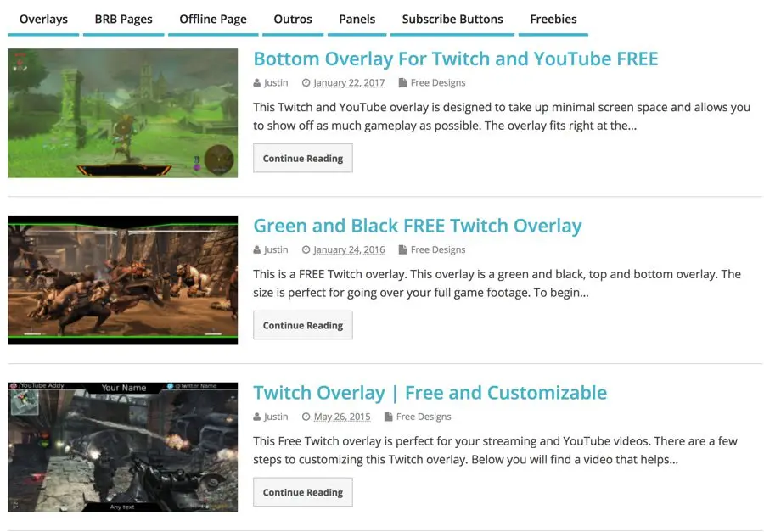Click the Zelda gameplay thumbnail image
Image resolution: width=764 pixels, height=532 pixels.
tap(123, 113)
